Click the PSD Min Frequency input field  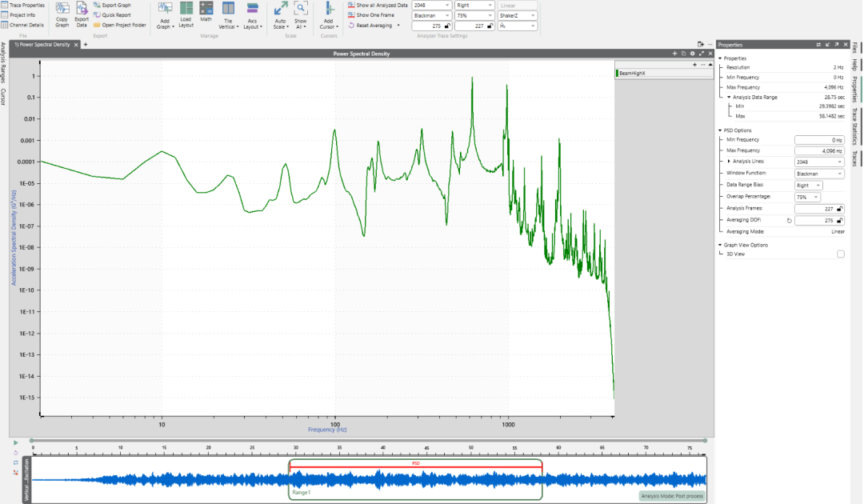819,140
